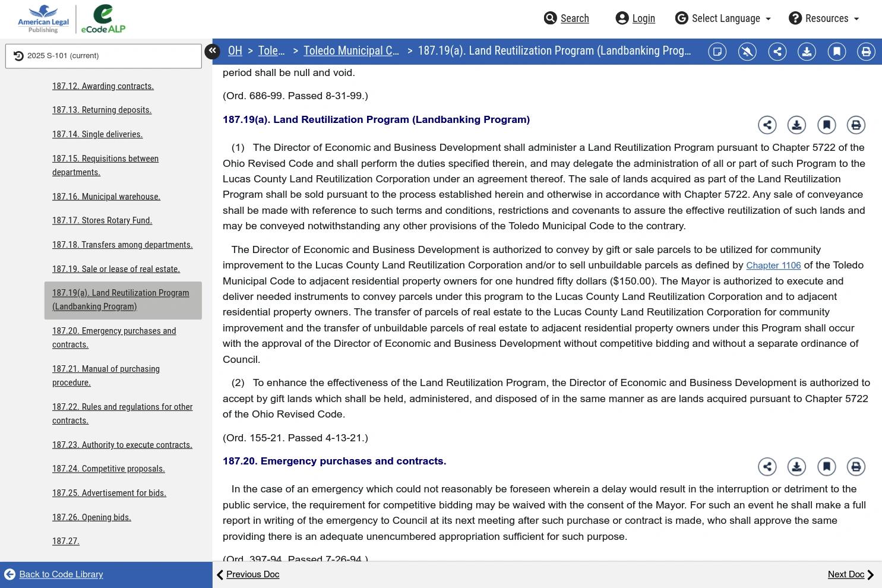Image resolution: width=882 pixels, height=588 pixels.
Task: Select 187.24. Competitive proposals in sidebar
Action: [x=109, y=469]
